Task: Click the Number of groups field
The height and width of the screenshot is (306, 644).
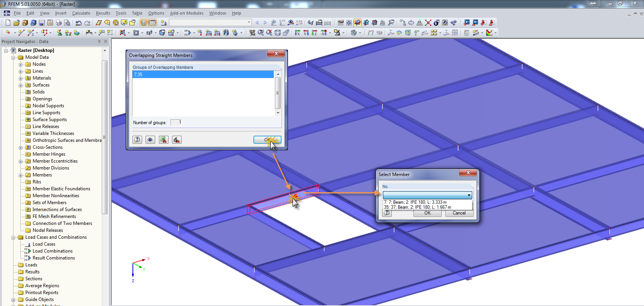Action: [x=176, y=122]
